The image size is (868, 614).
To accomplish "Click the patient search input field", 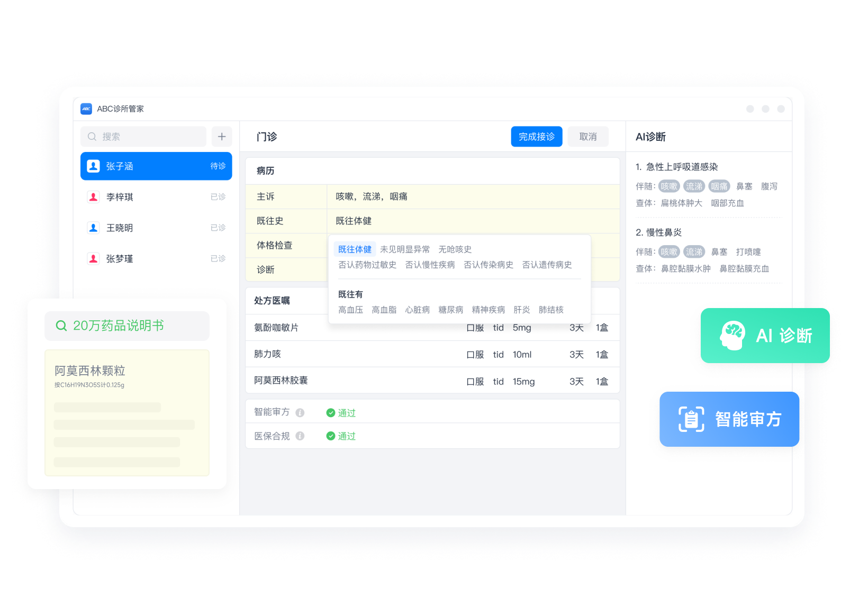I will pos(144,137).
